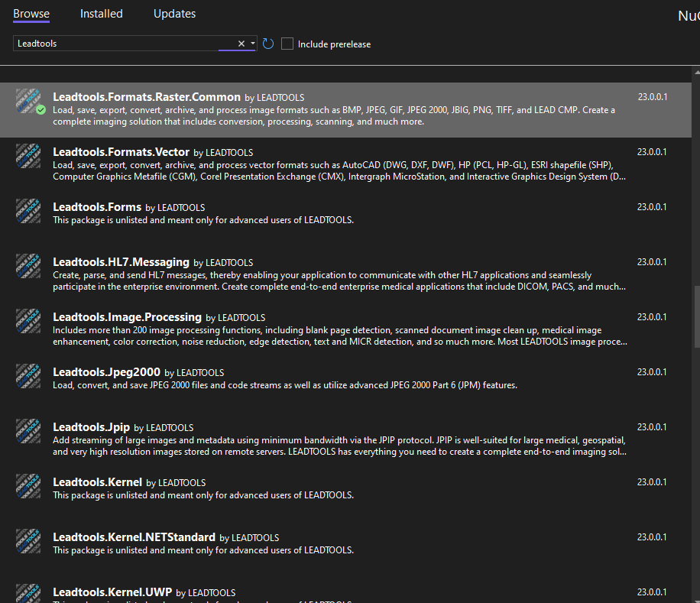Viewport: 700px width, 603px height.
Task: Clear the search box with the X
Action: click(x=241, y=44)
